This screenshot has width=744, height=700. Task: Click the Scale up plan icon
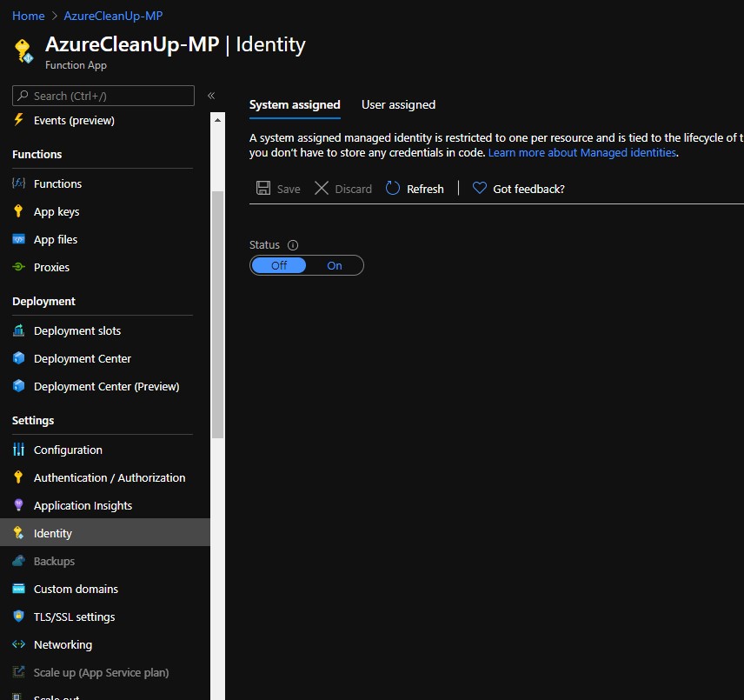[18, 671]
